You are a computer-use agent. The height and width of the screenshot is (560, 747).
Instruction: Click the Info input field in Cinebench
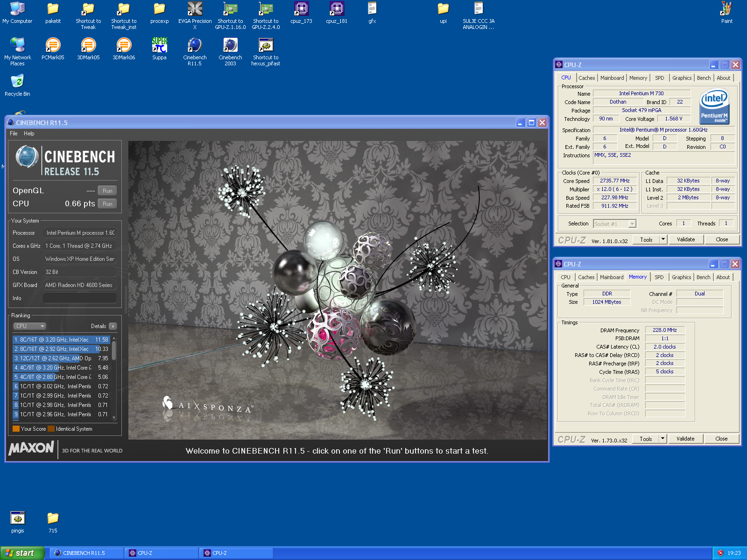(x=80, y=298)
